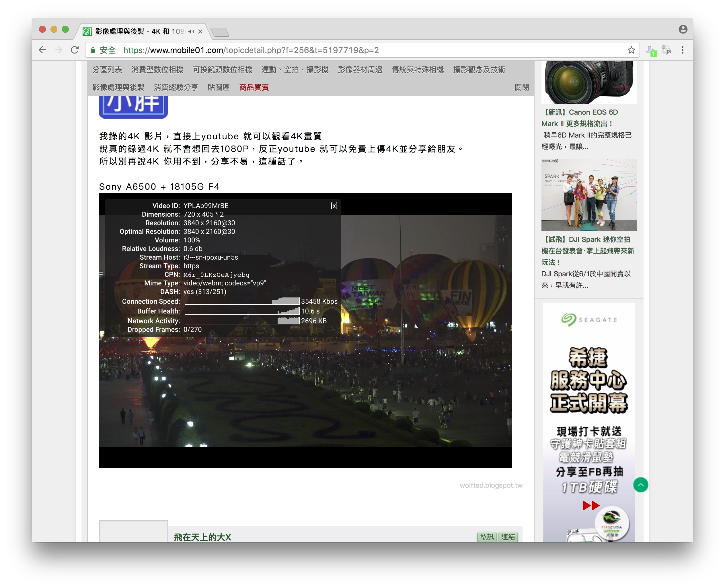This screenshot has width=725, height=588.
Task: Click the Connection Speed graph bar
Action: tap(242, 301)
